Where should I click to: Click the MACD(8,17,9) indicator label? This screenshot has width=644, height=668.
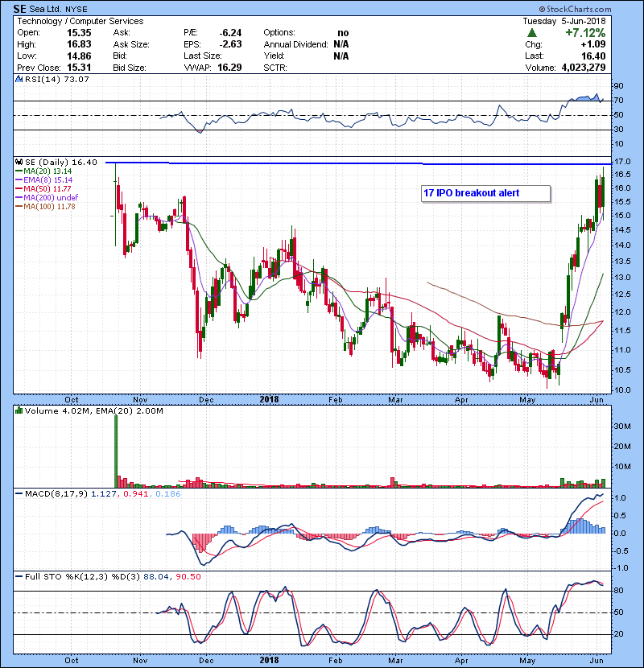[x=56, y=494]
